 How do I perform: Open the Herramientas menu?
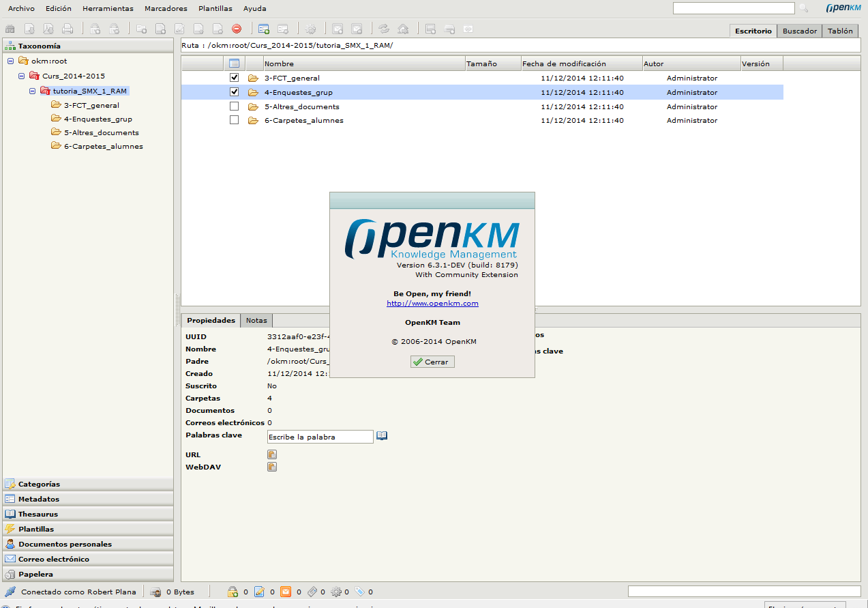coord(108,8)
